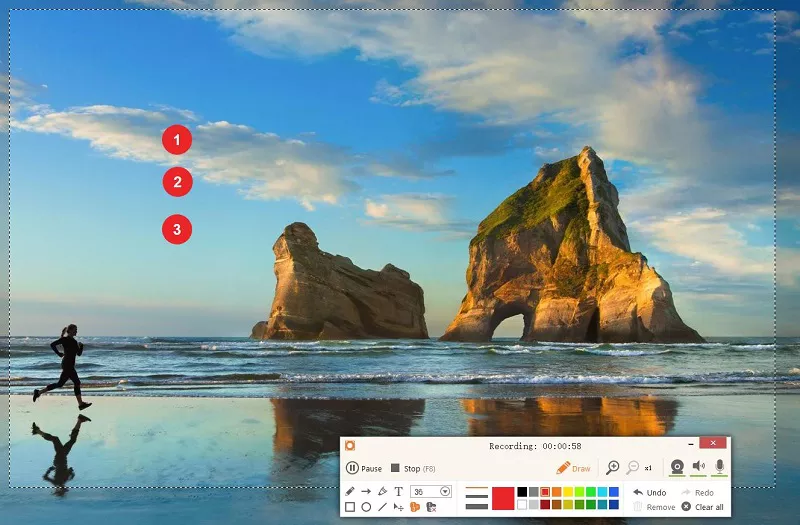Pick the teal color swatch

602,505
